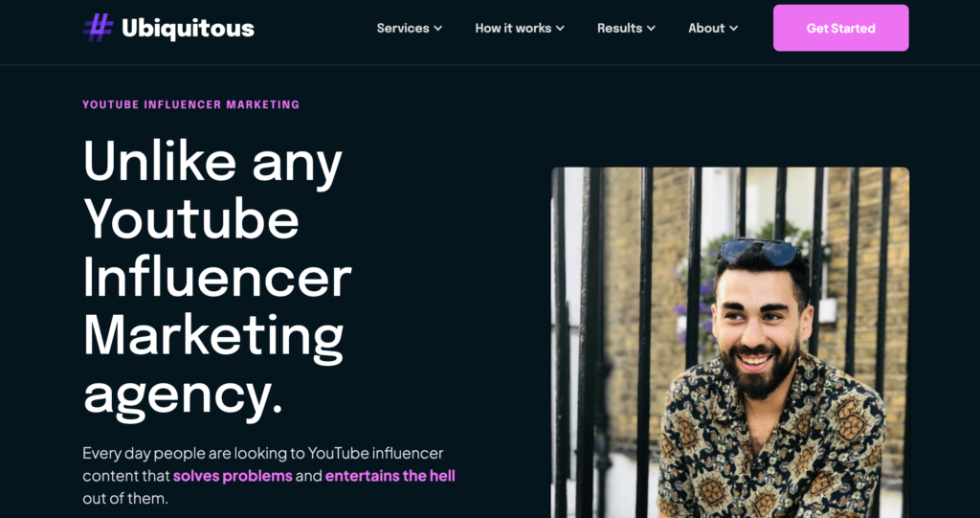Click the purple hashtag logo icon
Image resolution: width=980 pixels, height=518 pixels.
[x=99, y=28]
